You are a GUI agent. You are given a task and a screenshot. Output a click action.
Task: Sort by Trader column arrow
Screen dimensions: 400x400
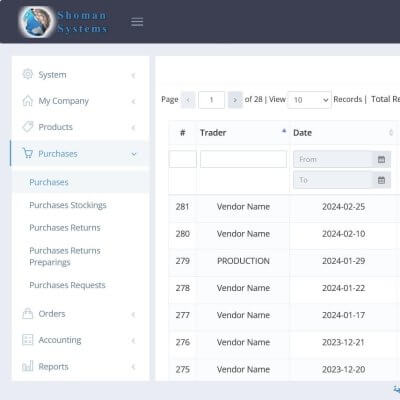(284, 131)
